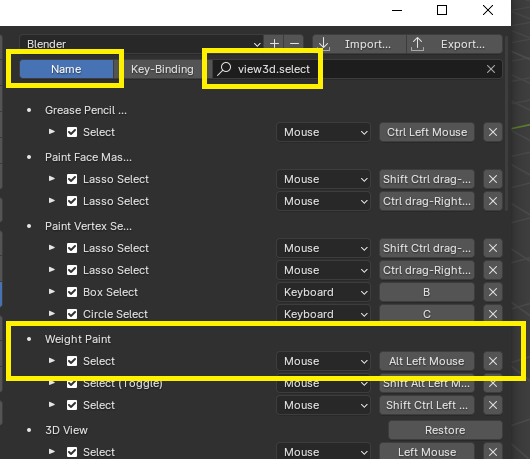The width and height of the screenshot is (530, 459).
Task: Uncheck Weight Paint Alt Left Mouse Select
Action: (72, 361)
